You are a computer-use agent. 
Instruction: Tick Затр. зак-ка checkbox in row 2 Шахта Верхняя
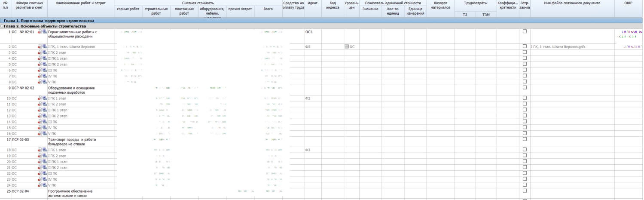click(525, 46)
